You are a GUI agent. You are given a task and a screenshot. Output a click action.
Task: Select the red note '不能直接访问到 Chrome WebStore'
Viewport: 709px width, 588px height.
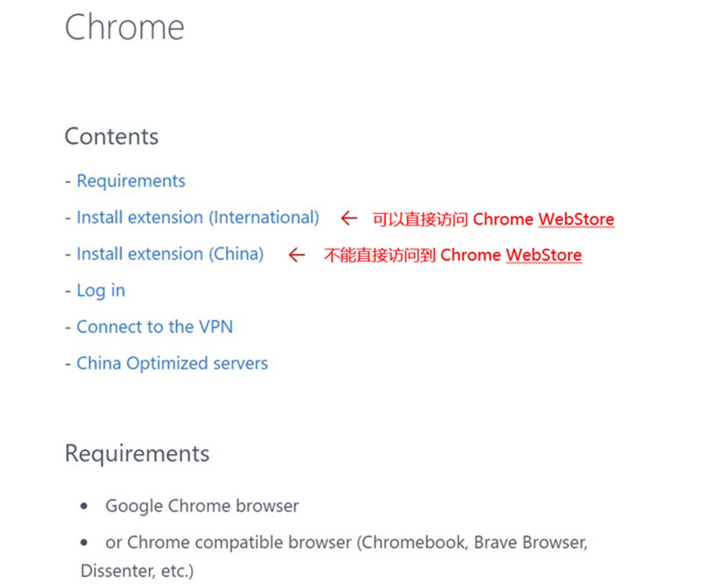pos(452,255)
